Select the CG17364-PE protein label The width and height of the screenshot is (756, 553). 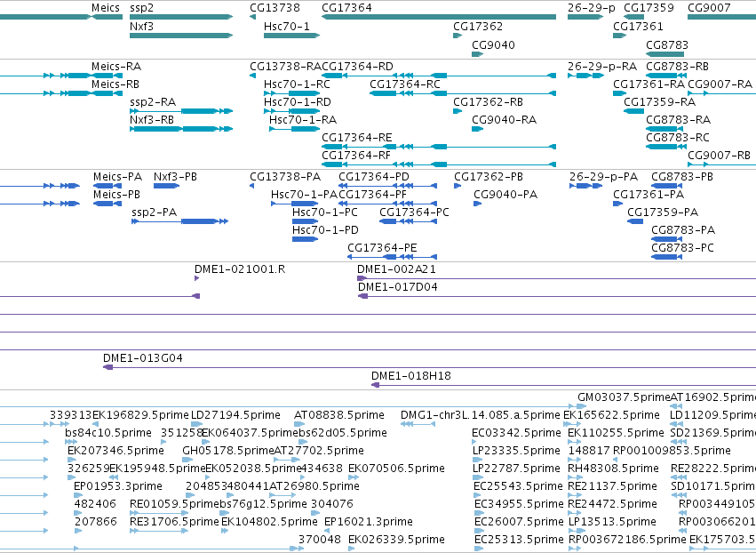click(382, 248)
